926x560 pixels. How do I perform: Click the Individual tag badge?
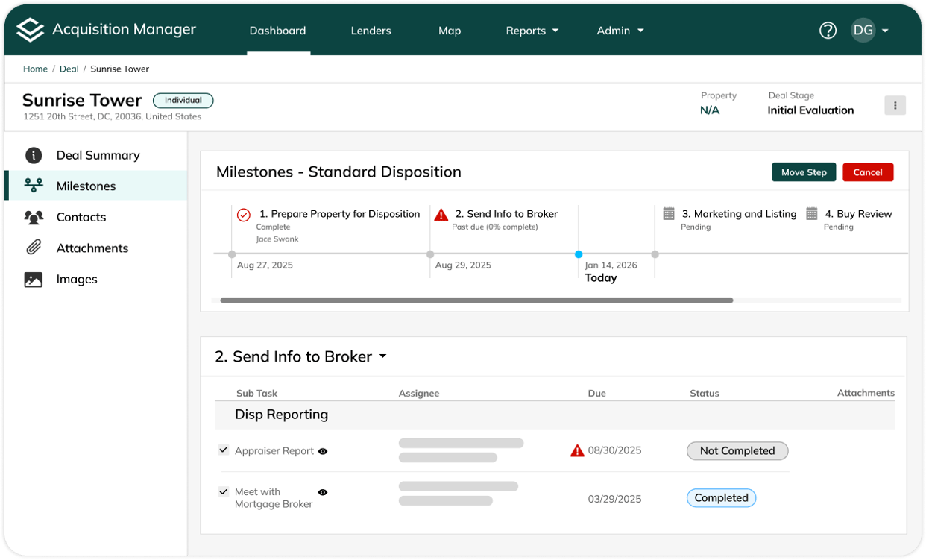[x=183, y=101]
